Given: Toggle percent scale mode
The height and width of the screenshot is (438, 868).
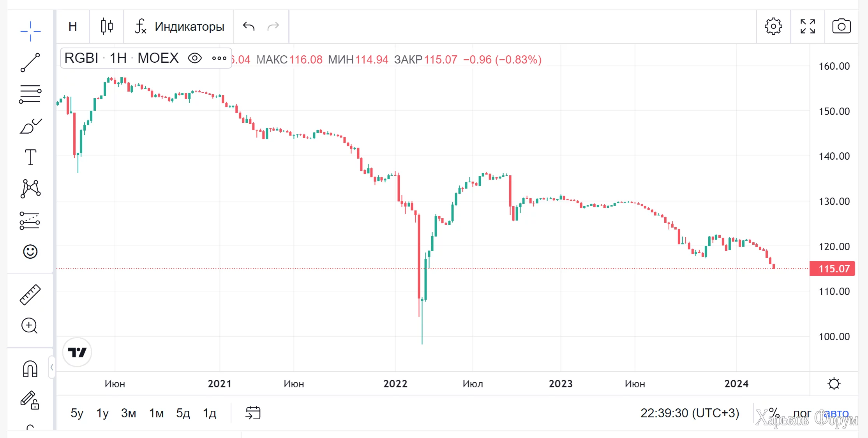Looking at the screenshot, I should tap(774, 413).
